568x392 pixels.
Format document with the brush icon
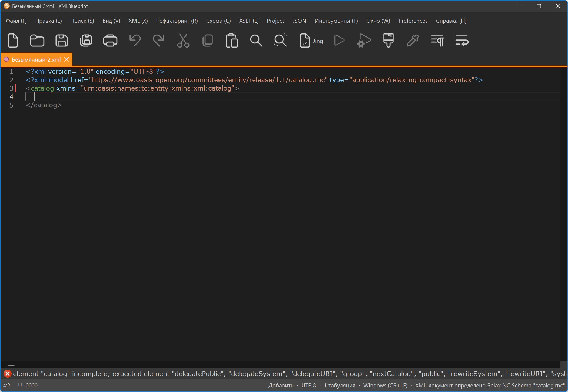[388, 41]
